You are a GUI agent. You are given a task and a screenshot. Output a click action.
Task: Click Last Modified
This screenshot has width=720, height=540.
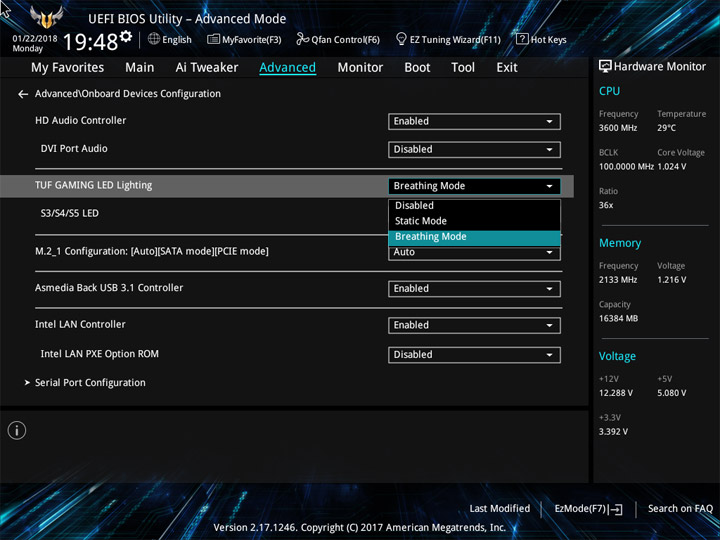(x=500, y=509)
